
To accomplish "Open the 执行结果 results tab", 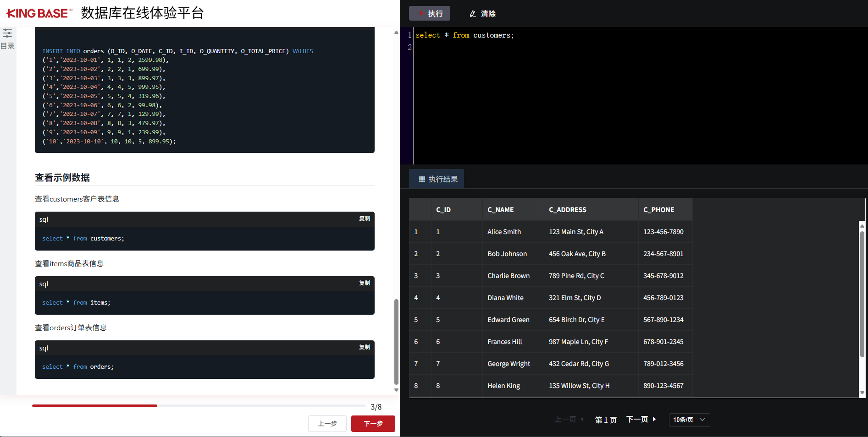I will [x=437, y=179].
